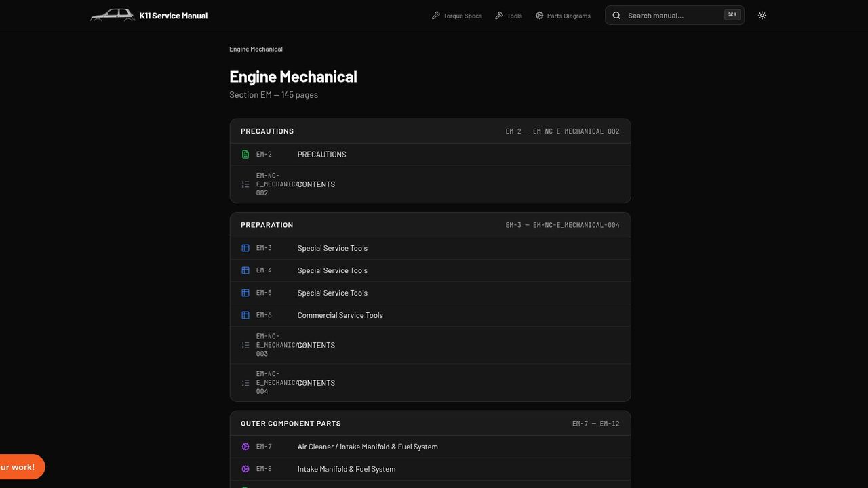Focus the Search manual input field
Viewport: 868px width, 488px height.
pyautogui.click(x=675, y=16)
